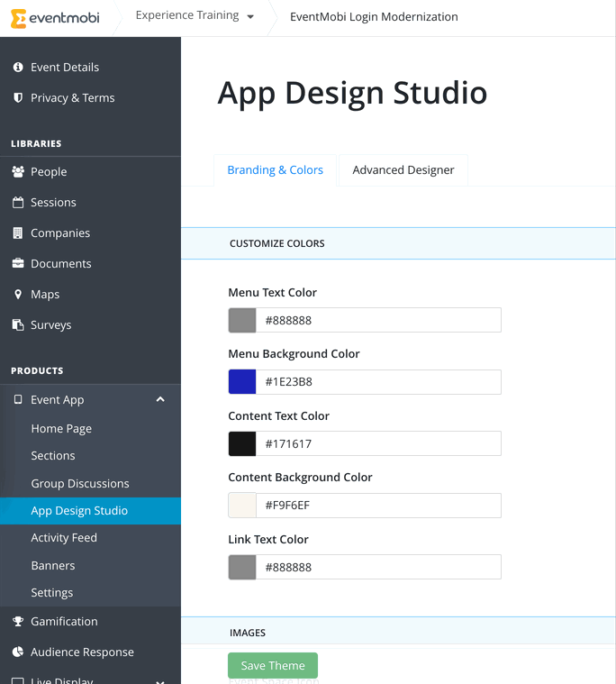
Task: Click the Privacy & Terms shield icon
Action: [18, 97]
